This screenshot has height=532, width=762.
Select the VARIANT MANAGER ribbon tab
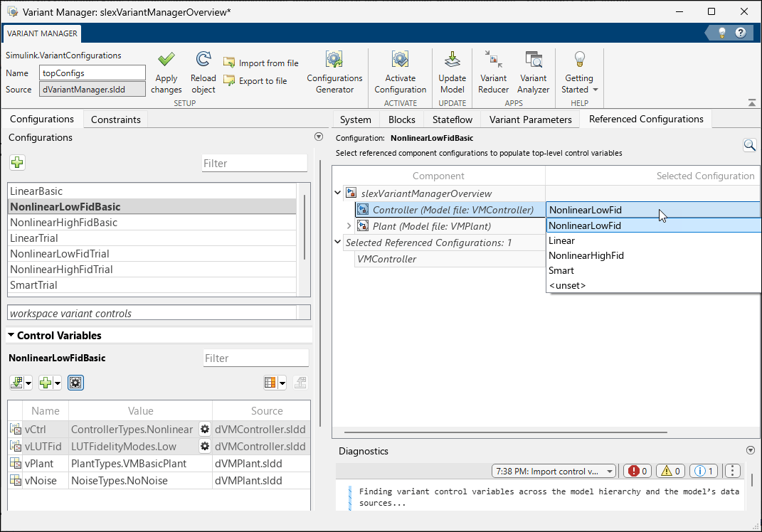point(42,33)
